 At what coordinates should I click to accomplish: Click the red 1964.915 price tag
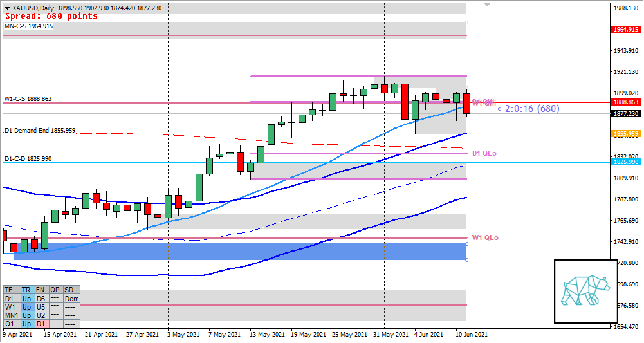click(x=625, y=30)
